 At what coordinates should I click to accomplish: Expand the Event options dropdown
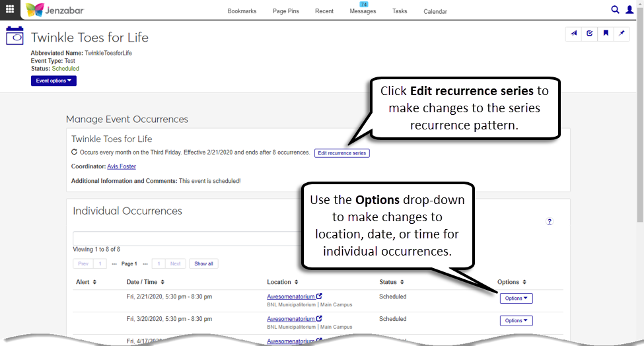54,81
